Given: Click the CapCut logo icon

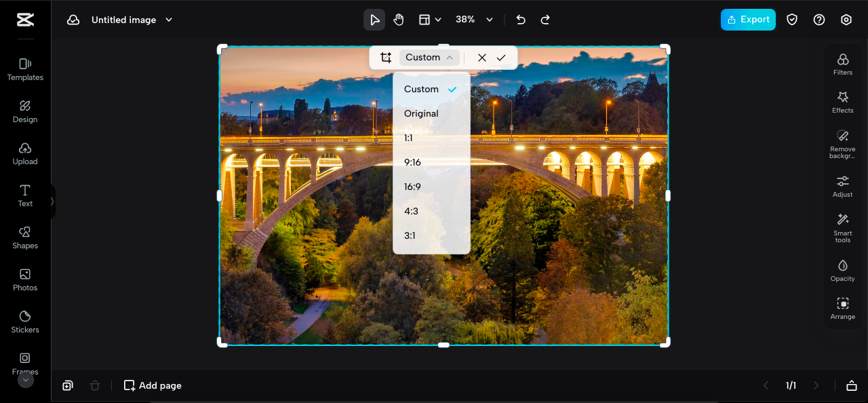Looking at the screenshot, I should coord(25,20).
